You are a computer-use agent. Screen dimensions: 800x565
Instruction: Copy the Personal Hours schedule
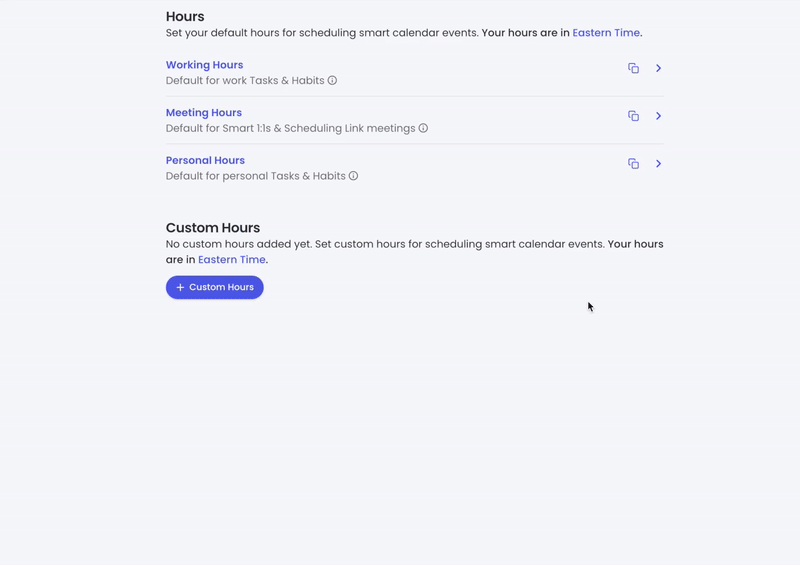(x=633, y=164)
